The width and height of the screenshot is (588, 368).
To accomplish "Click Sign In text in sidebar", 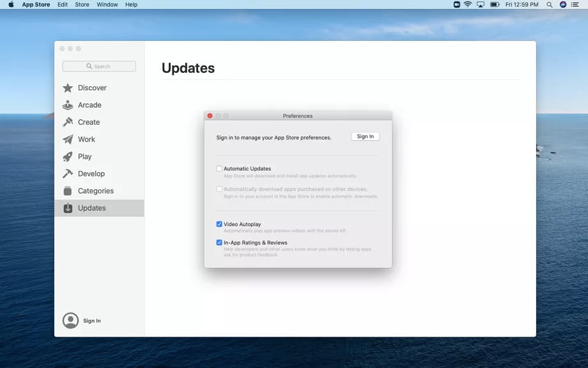I will [x=92, y=321].
